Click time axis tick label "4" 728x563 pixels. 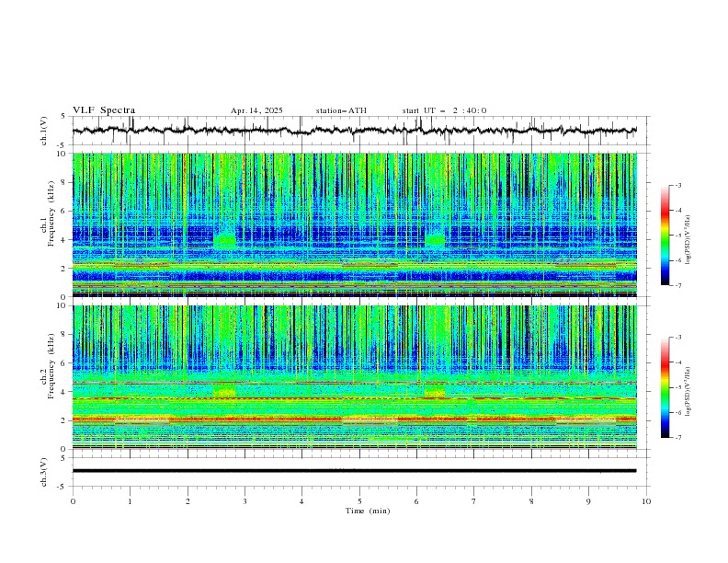pos(301,501)
